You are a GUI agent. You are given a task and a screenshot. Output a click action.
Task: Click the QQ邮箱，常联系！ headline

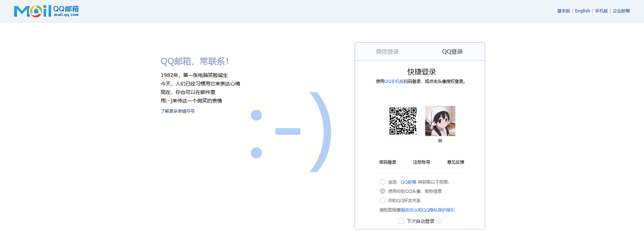click(x=195, y=61)
